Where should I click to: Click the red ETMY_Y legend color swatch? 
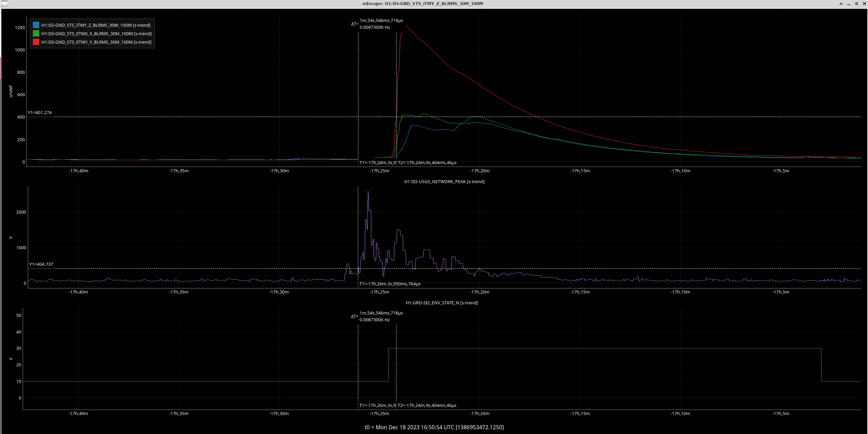coord(36,42)
